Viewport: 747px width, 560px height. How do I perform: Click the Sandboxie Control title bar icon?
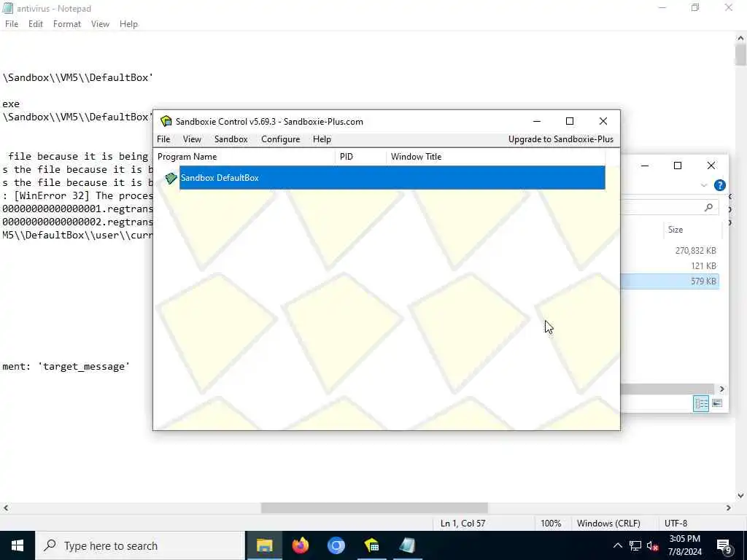point(166,121)
